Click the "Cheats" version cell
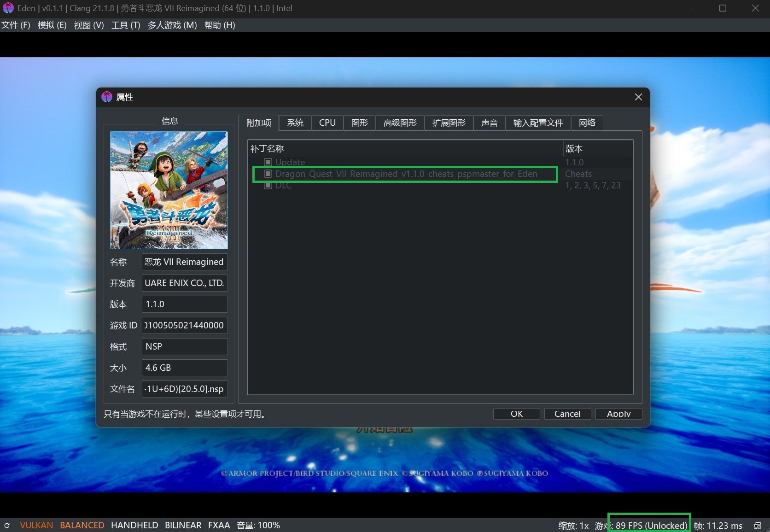Screen dimensions: 770x532 coord(578,174)
